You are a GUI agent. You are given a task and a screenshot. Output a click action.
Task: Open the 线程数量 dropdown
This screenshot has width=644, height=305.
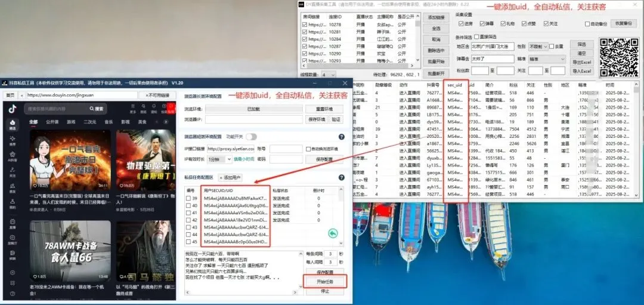pyautogui.click(x=329, y=75)
